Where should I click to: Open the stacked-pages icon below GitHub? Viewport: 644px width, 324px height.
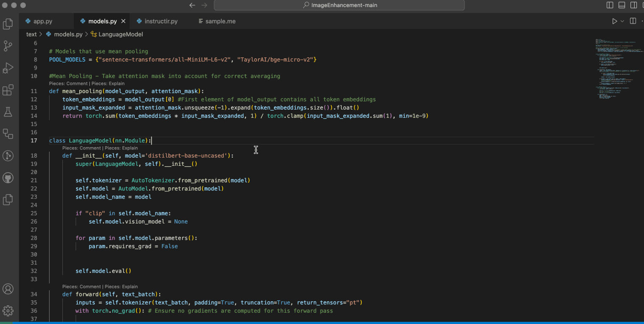click(8, 199)
